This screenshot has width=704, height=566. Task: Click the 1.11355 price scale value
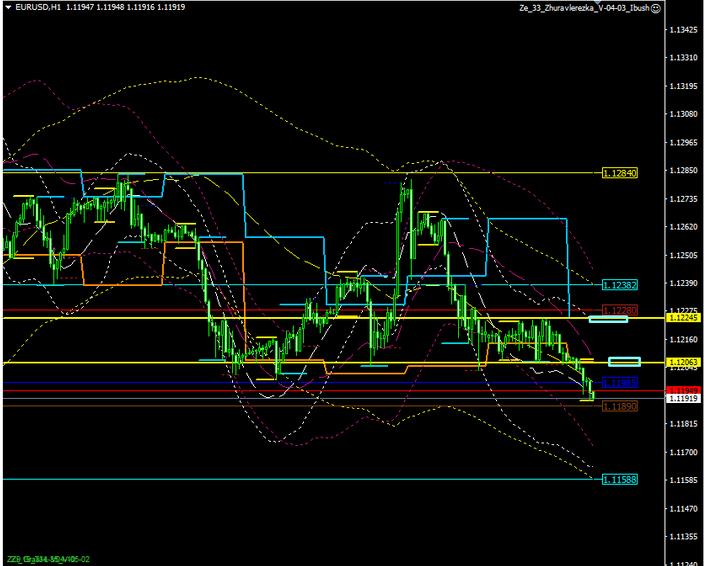684,536
